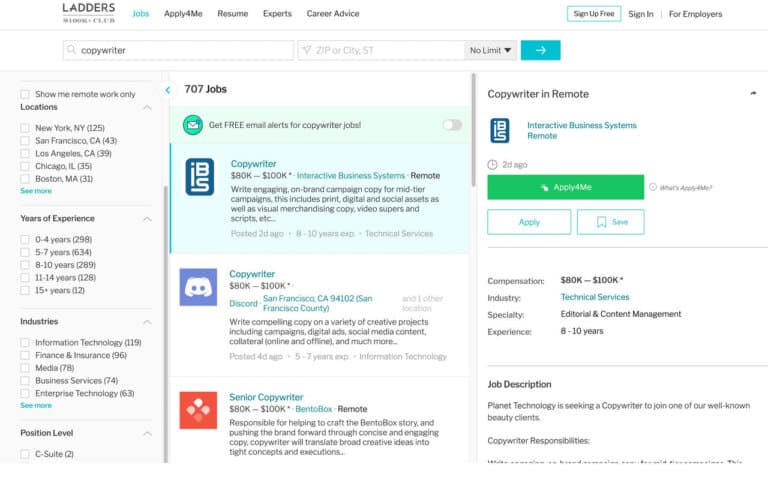Click the blue arrow search button
The image size is (768, 480).
click(x=540, y=50)
